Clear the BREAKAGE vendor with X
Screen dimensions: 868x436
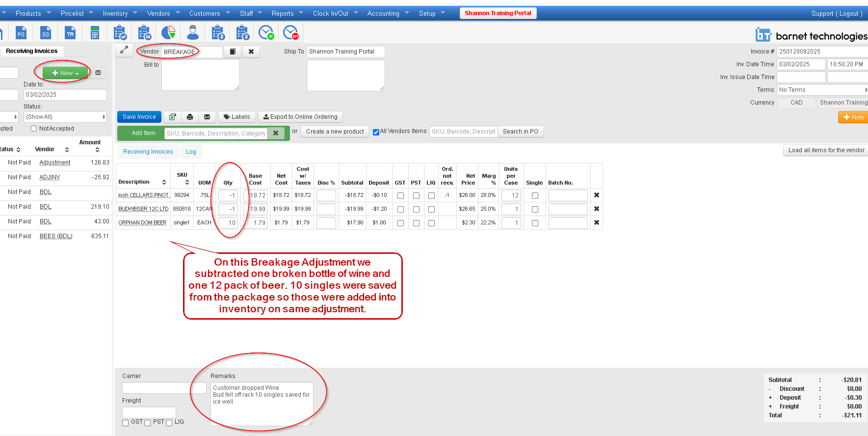(251, 52)
